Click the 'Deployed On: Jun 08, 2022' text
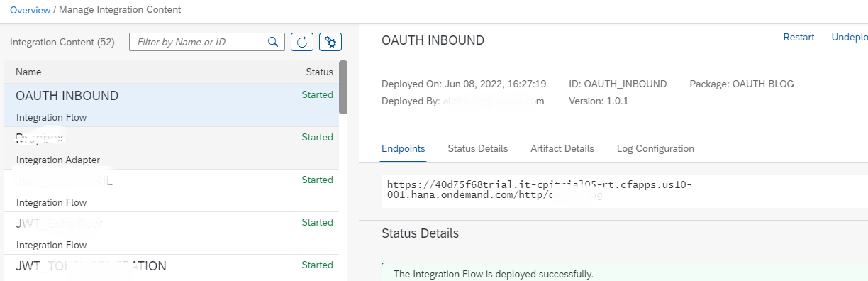868x281 pixels. (464, 84)
